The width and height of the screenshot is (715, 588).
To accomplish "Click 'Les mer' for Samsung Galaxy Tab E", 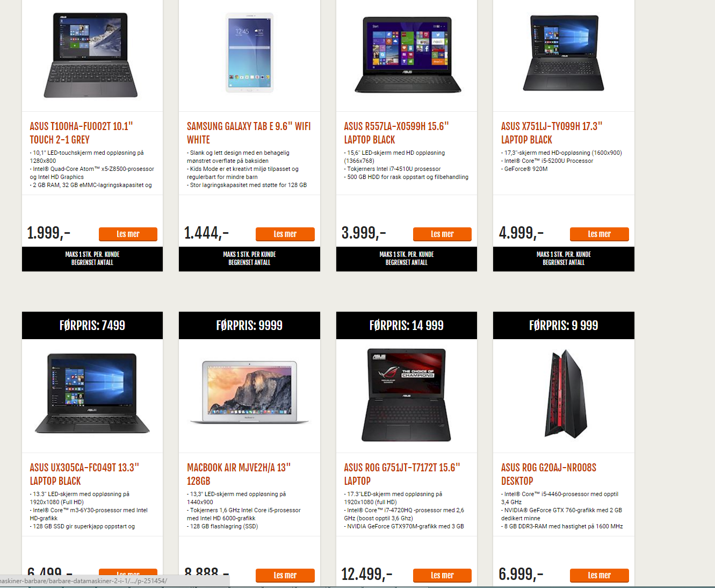I will tap(285, 234).
